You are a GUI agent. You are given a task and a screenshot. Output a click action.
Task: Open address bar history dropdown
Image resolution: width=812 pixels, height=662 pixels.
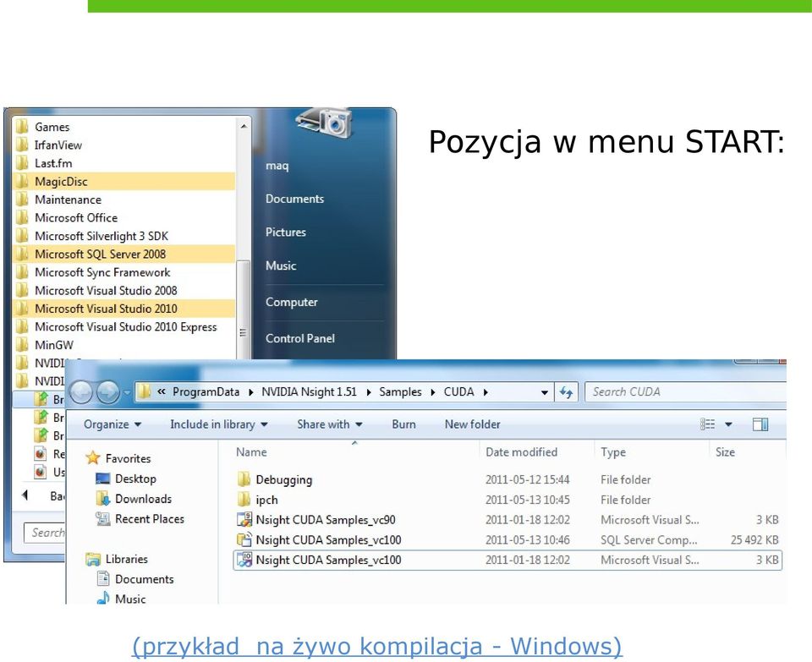pyautogui.click(x=544, y=392)
